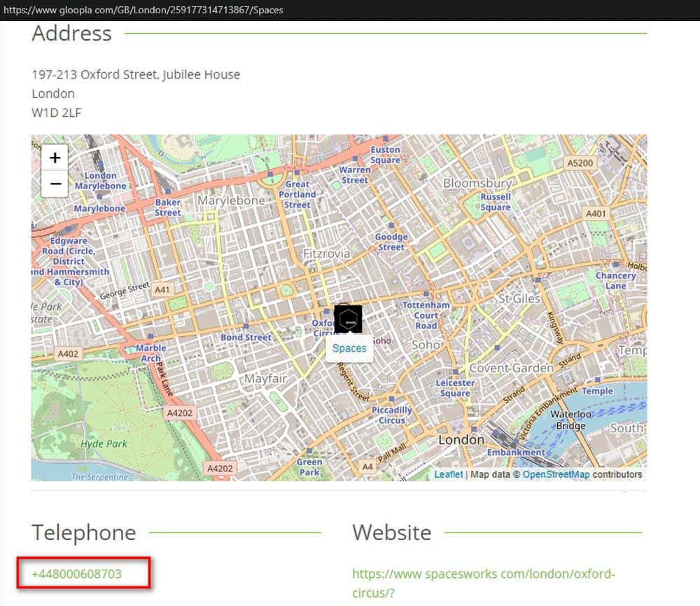Click the Temple station label
Viewport: 700px width, 606px height.
click(597, 391)
